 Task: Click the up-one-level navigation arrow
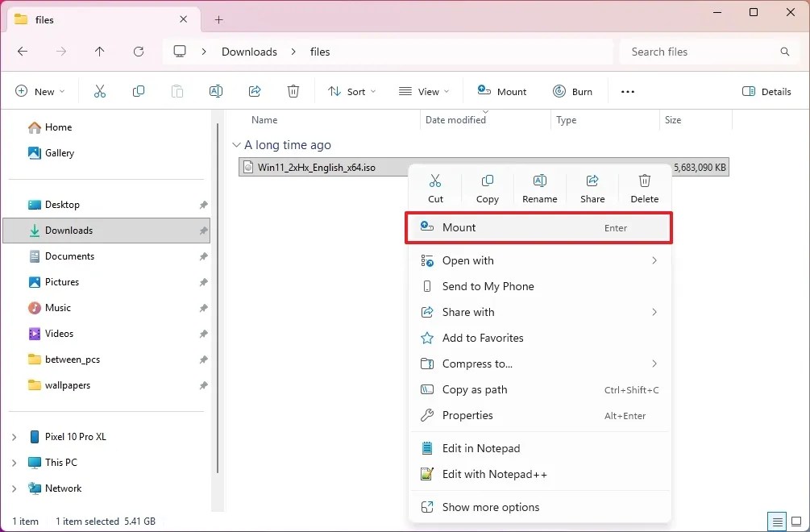pyautogui.click(x=98, y=51)
